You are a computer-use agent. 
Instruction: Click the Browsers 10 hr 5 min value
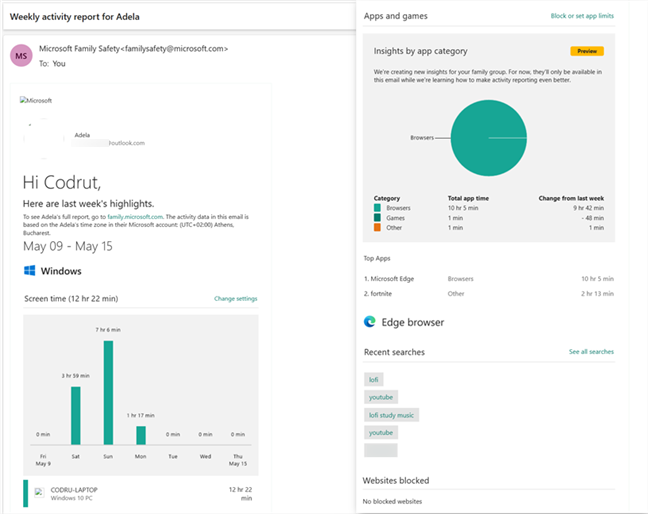[463, 208]
